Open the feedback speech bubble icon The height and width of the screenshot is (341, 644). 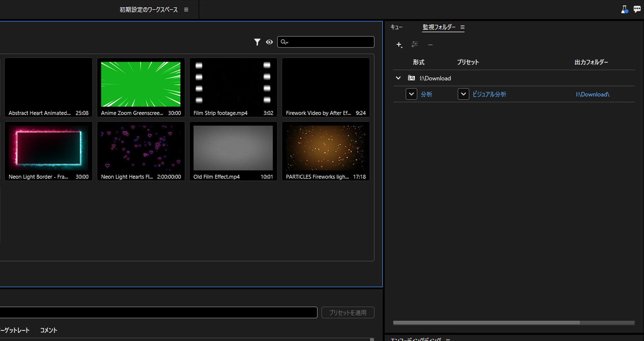637,9
